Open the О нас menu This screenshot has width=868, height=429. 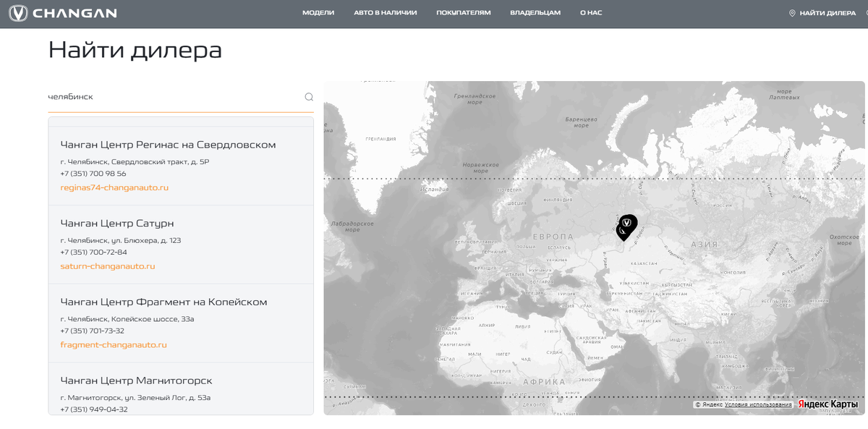[x=591, y=13]
